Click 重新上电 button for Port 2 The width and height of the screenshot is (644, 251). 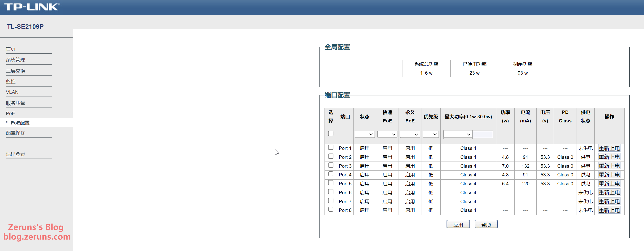609,157
